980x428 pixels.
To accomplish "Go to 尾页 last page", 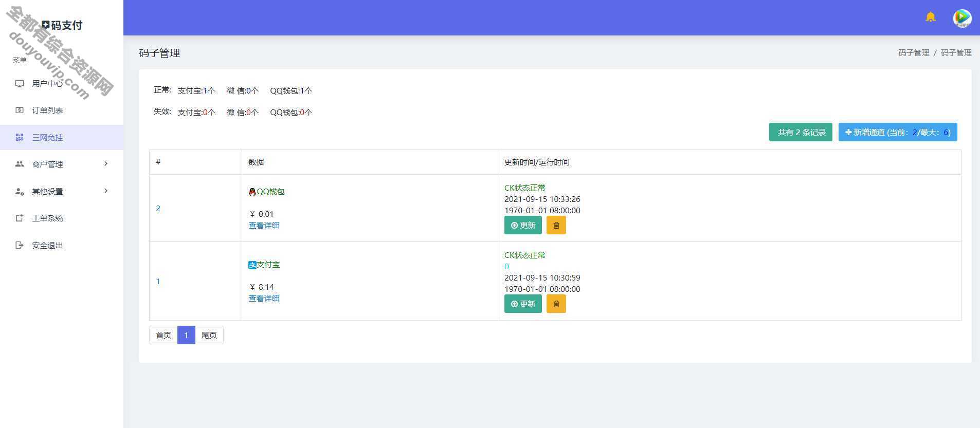I will [x=209, y=335].
